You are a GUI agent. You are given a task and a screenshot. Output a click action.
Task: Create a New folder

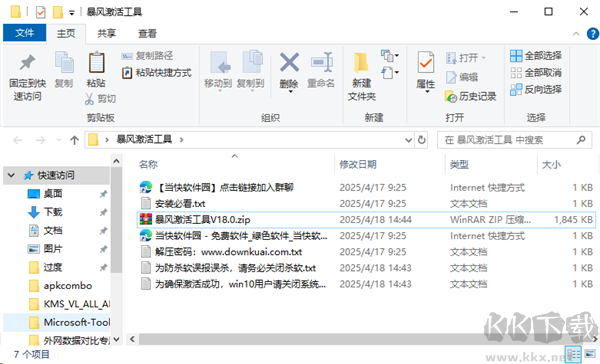pos(362,77)
